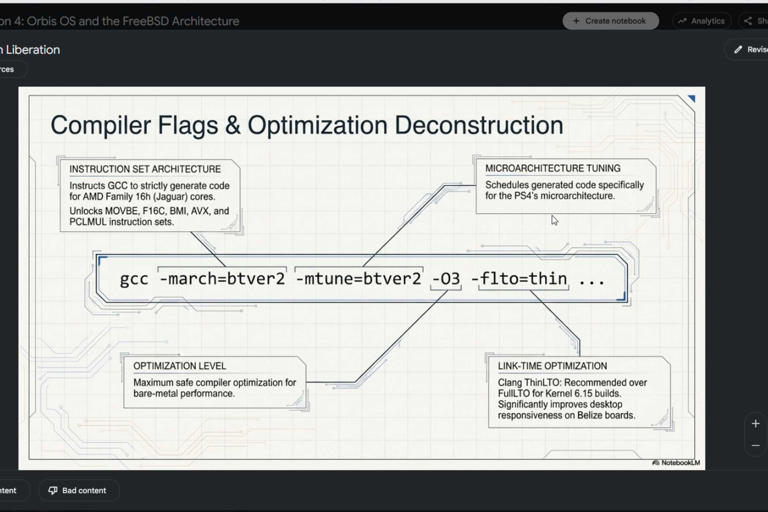Screen dimensions: 768x512
Task: Click the blue corner triangle on the slide
Action: pyautogui.click(x=692, y=98)
